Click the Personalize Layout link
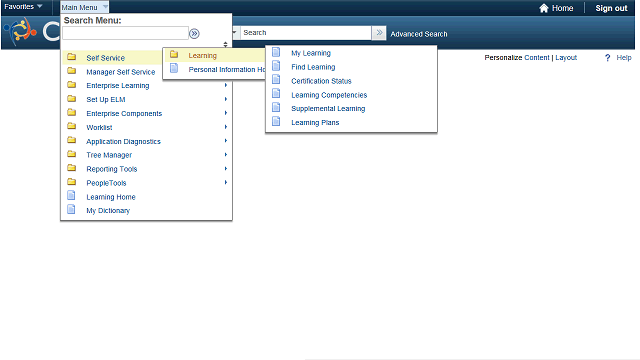The height and width of the screenshot is (360, 640). 566,58
